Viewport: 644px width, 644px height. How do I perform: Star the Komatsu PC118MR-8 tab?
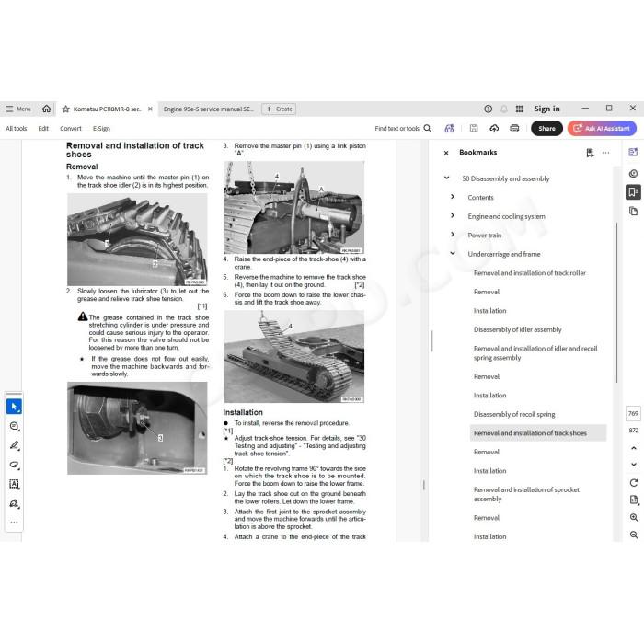tap(65, 109)
